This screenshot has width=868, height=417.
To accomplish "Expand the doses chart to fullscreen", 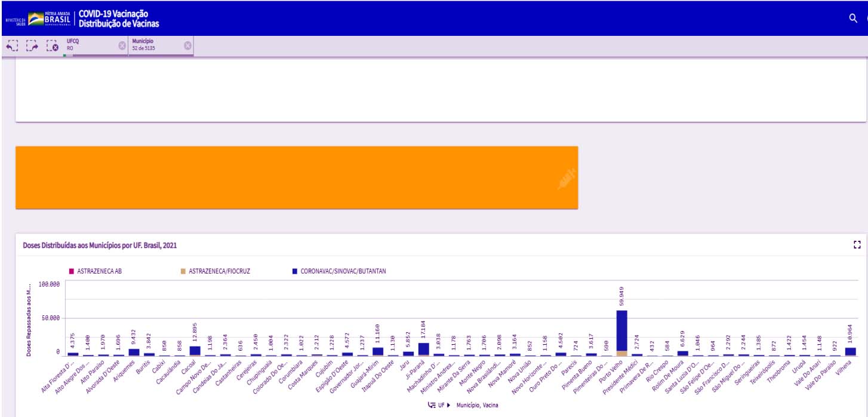I will (857, 244).
